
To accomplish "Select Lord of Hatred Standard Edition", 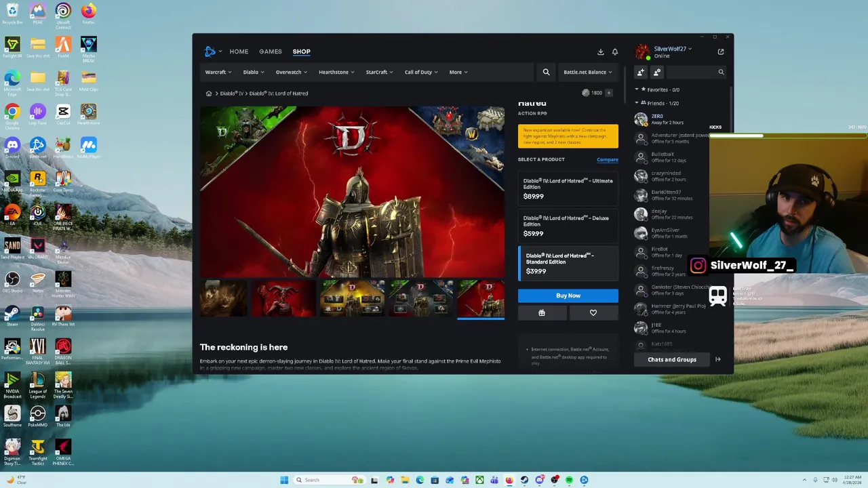I will pos(568,264).
